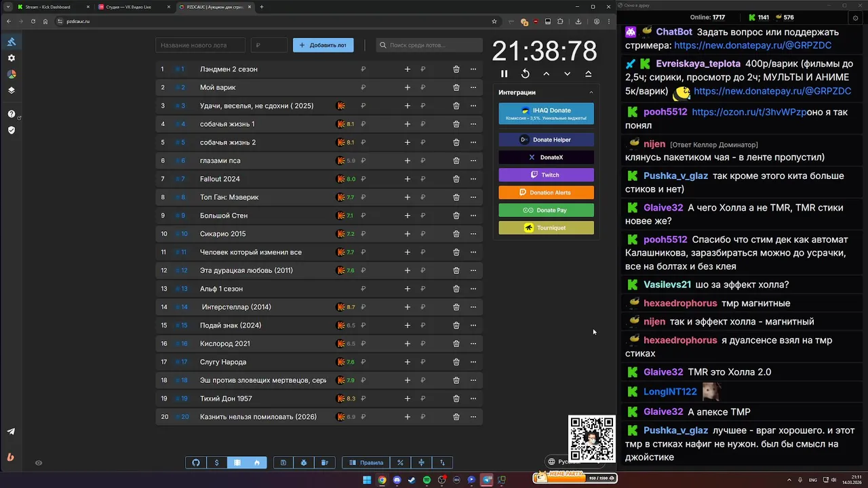
Task: Connect DonateX integration
Action: click(546, 157)
